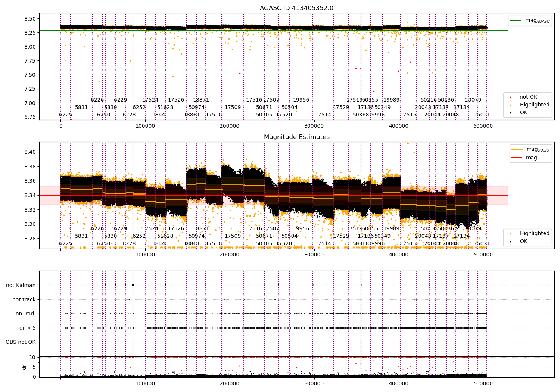Click the 8.32 tick in Magnitude Estimates plot

[30, 210]
